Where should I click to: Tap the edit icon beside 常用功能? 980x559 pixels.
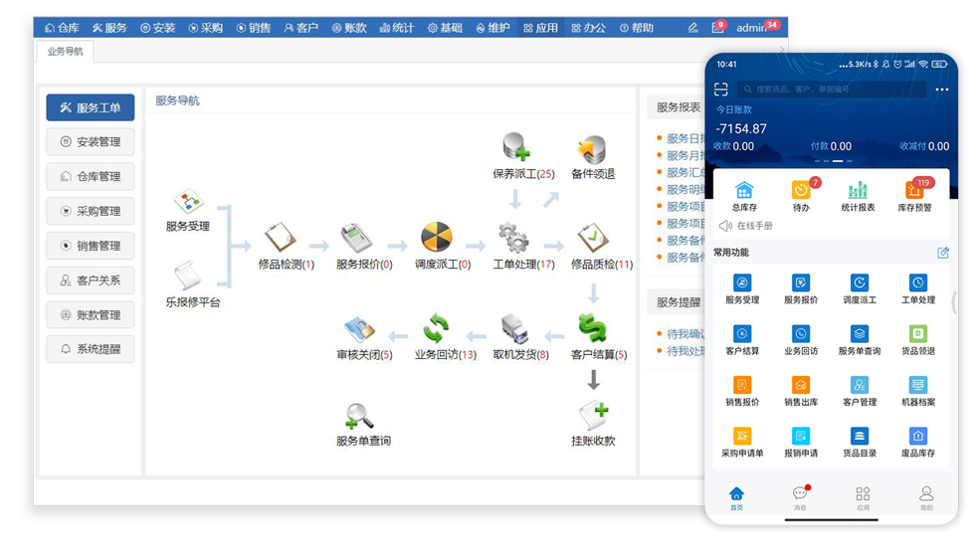coord(943,253)
